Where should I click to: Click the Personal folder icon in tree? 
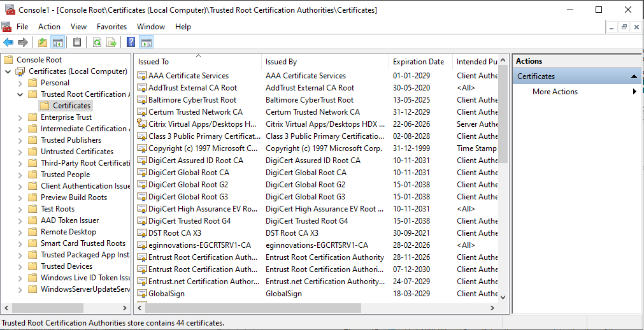pos(33,83)
